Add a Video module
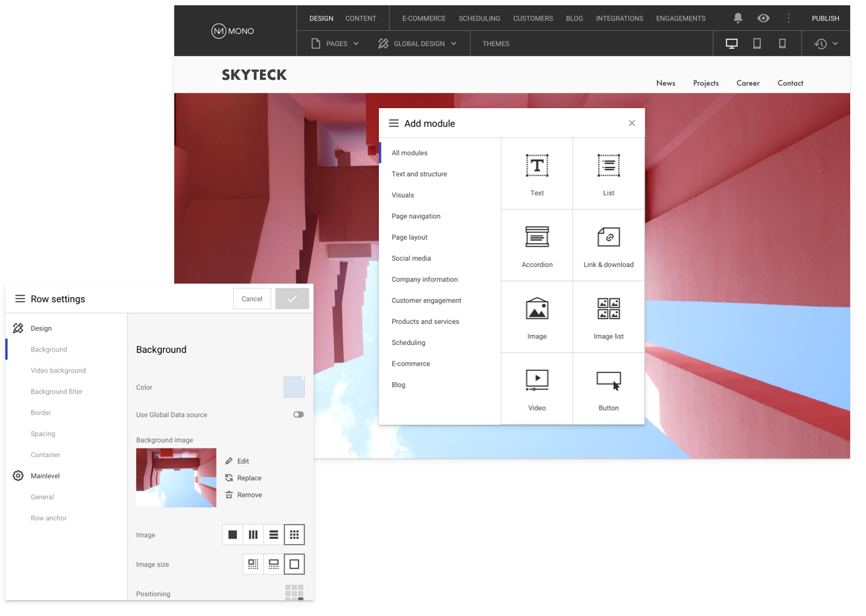Image resolution: width=866 pixels, height=616 pixels. [x=537, y=388]
